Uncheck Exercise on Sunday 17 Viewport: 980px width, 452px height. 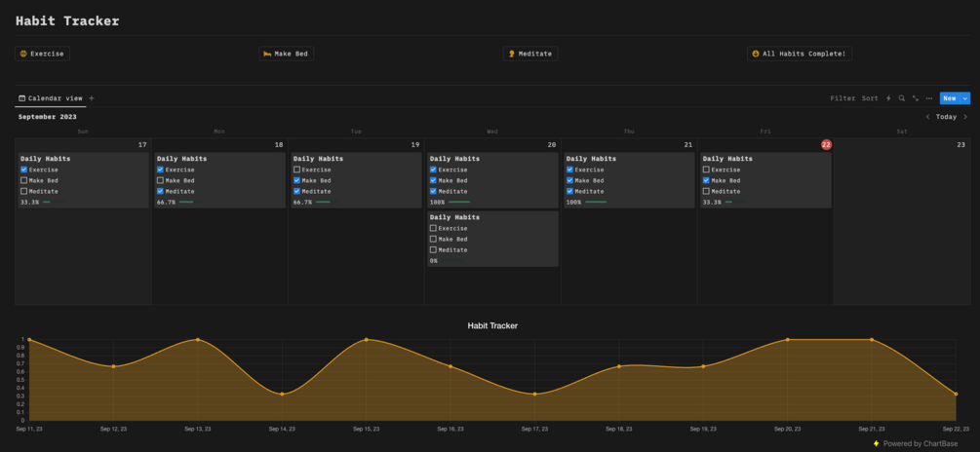23,169
